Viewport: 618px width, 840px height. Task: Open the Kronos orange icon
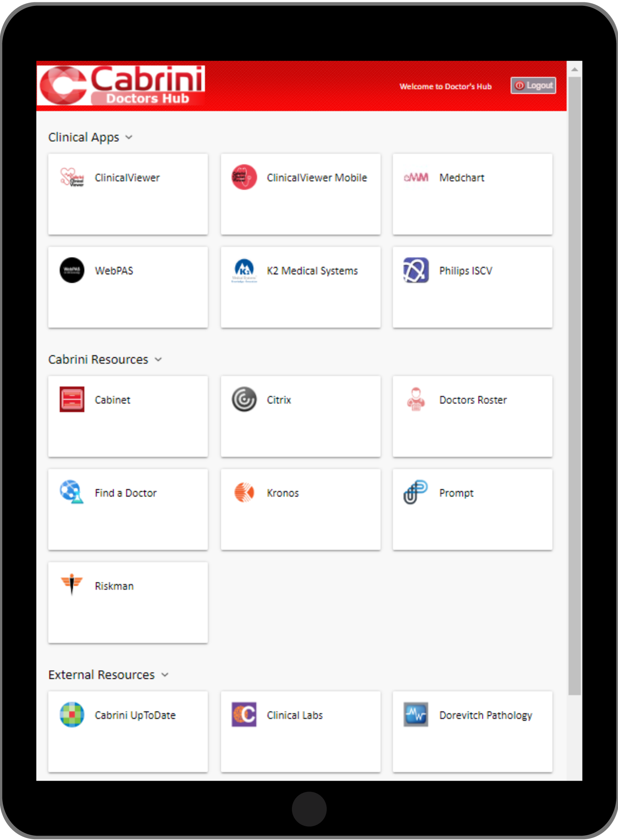(244, 492)
